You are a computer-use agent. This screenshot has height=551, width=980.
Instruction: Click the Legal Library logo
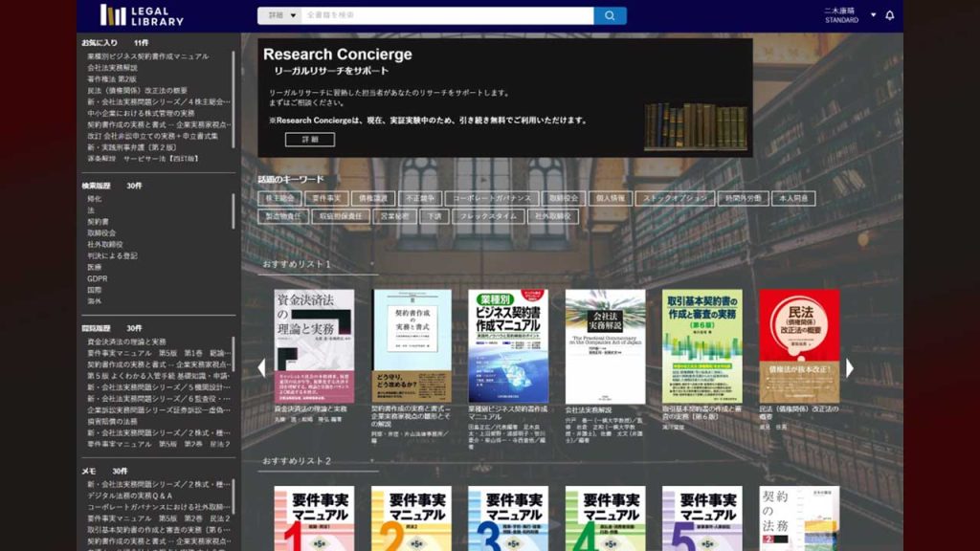pyautogui.click(x=142, y=15)
